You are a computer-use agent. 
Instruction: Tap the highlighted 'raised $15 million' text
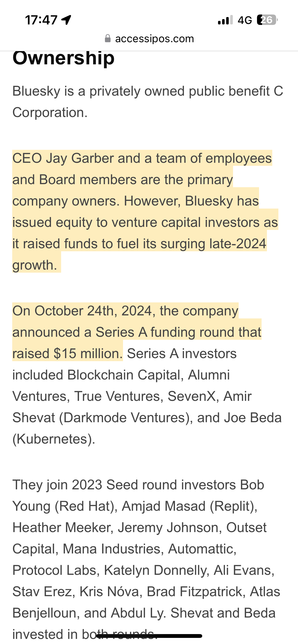[x=67, y=354]
